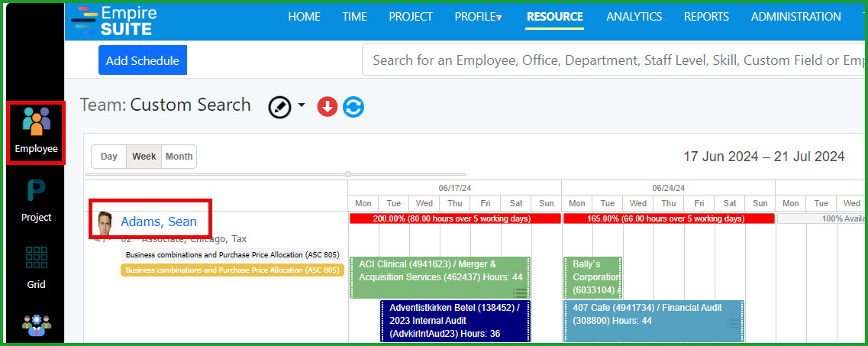Click the date range 17 Jun 2024 – 21 Jul 2024
The height and width of the screenshot is (346, 868).
click(764, 157)
